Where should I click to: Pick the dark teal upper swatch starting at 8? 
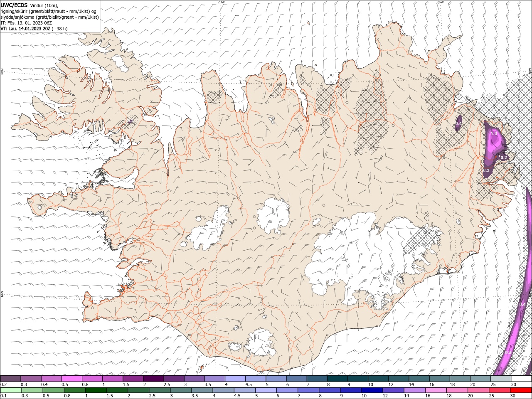[x=337, y=378]
